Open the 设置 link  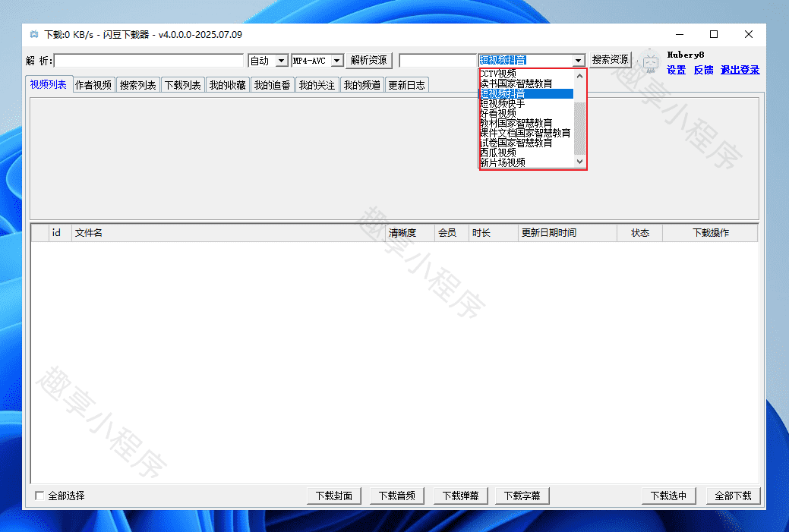677,70
